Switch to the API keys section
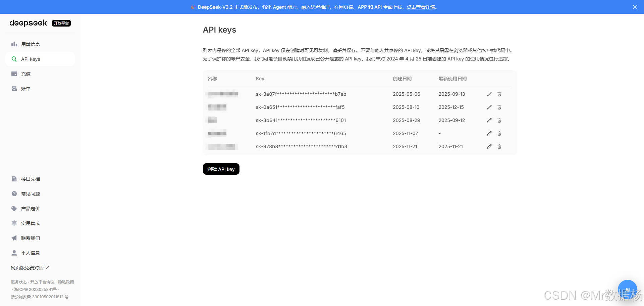 click(31, 59)
